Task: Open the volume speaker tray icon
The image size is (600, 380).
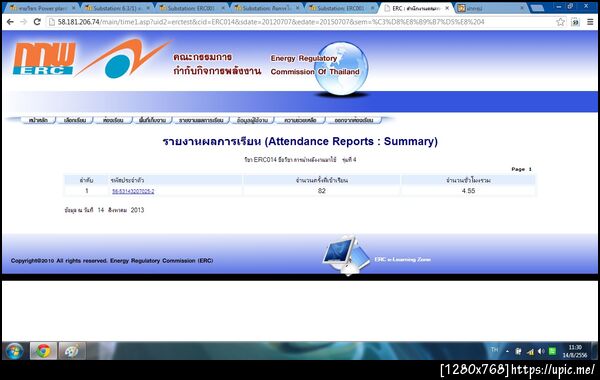Action: 541,351
